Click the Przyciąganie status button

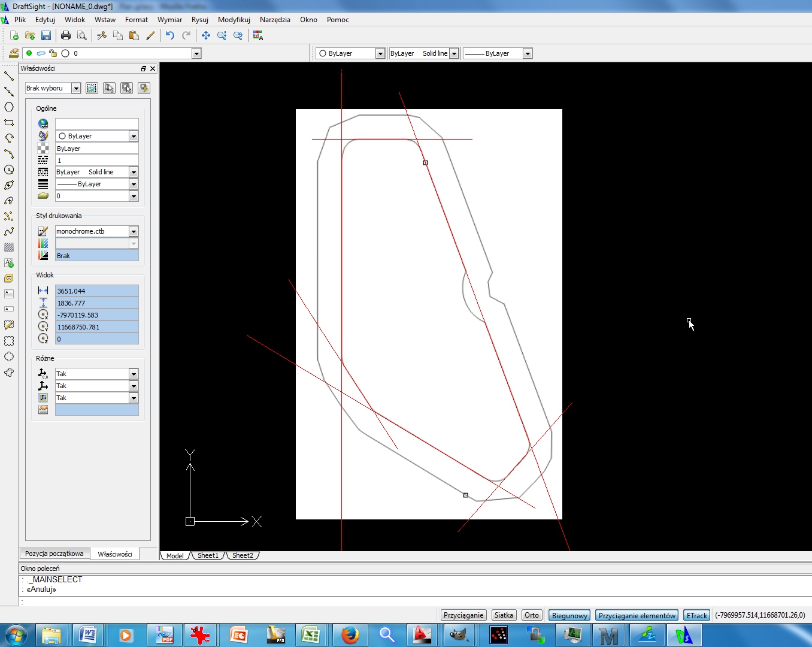(x=463, y=615)
